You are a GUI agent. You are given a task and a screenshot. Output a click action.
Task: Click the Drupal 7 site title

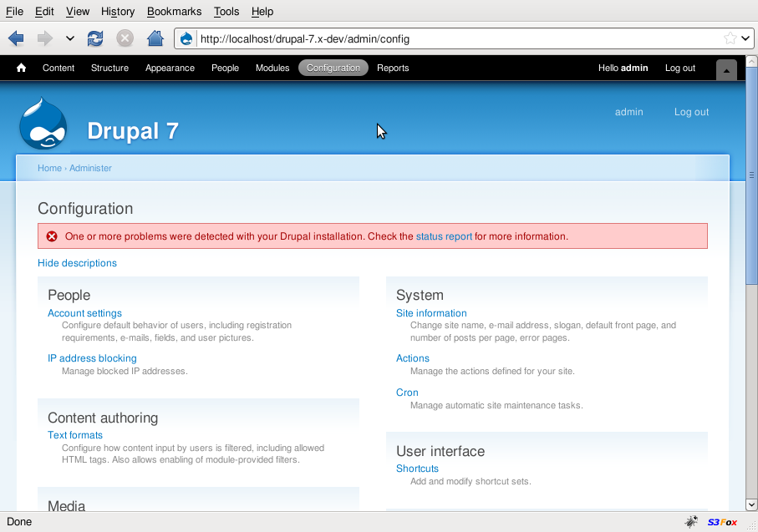133,131
